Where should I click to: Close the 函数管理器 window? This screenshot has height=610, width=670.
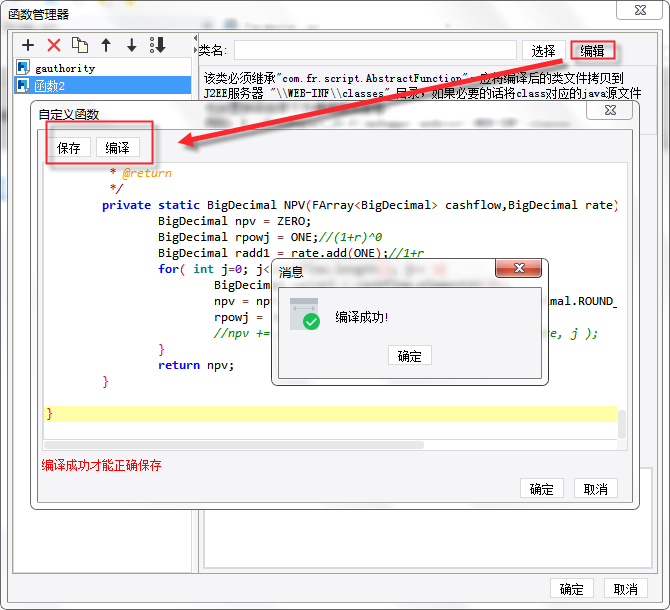(x=640, y=10)
